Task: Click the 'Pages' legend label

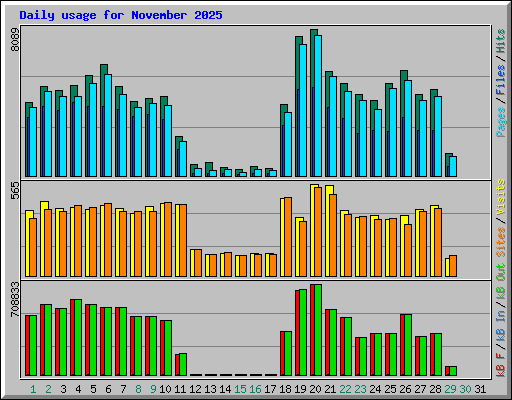Action: (500, 122)
